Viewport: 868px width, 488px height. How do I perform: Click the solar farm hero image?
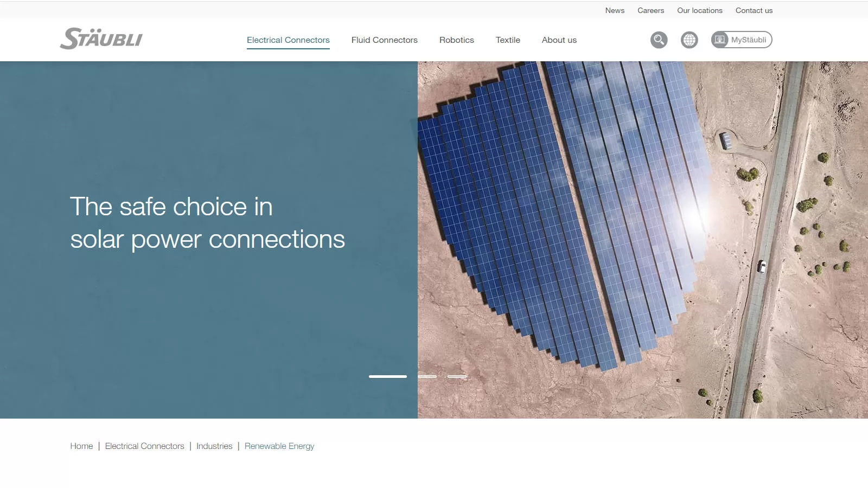(643, 240)
